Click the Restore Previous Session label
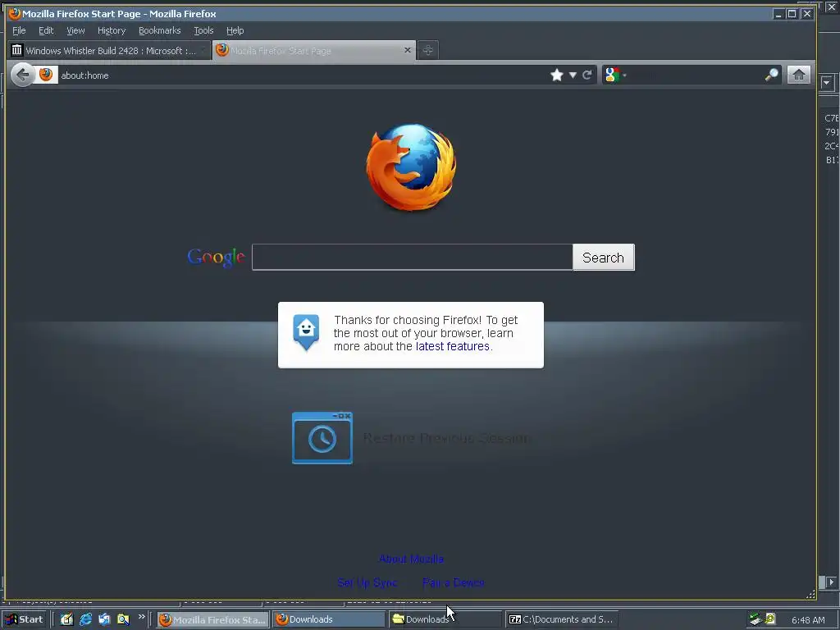840x630 pixels. 447,438
